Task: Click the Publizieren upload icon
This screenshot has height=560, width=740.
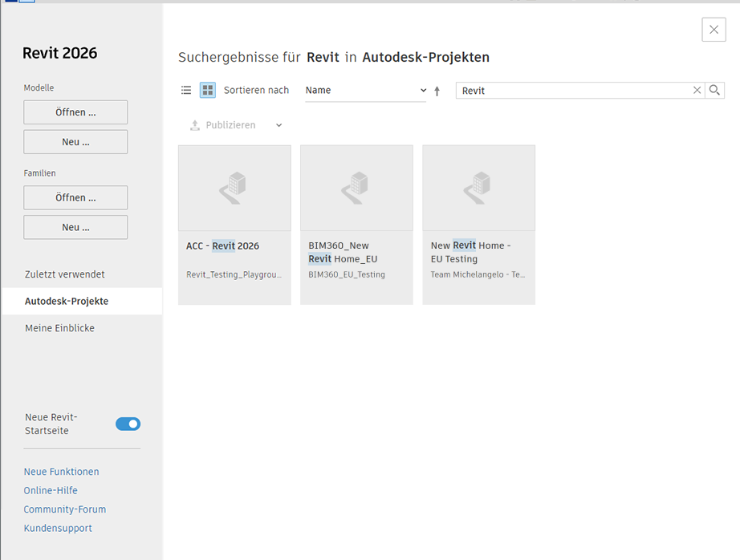Action: (195, 125)
